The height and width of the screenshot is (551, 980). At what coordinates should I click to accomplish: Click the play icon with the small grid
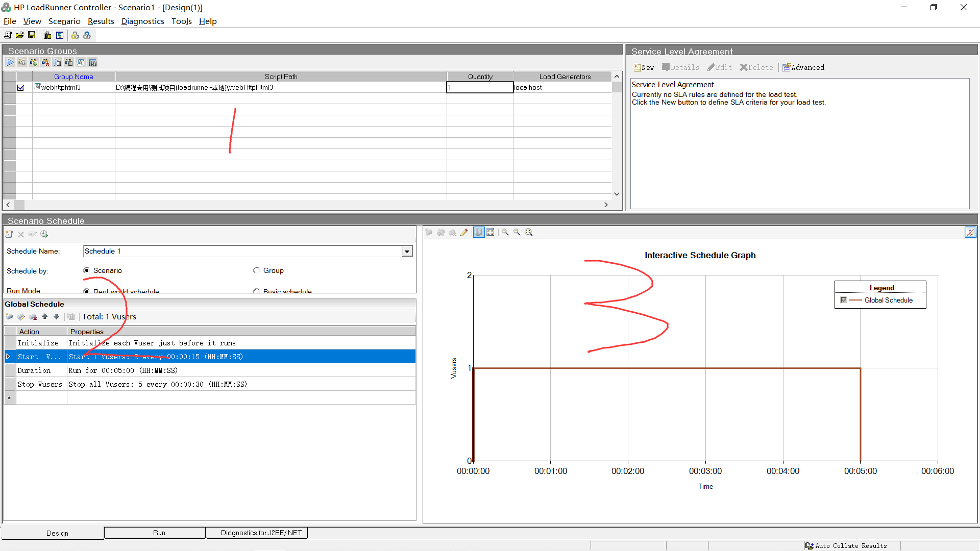point(57,62)
